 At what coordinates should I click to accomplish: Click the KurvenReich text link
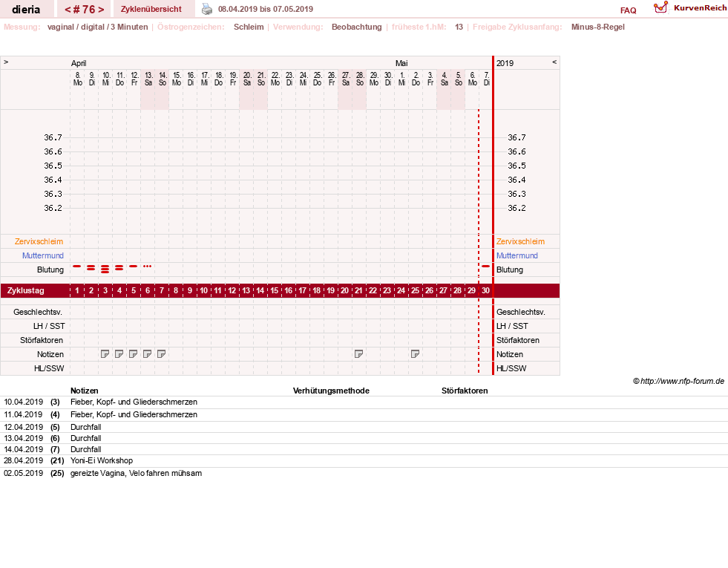[700, 8]
